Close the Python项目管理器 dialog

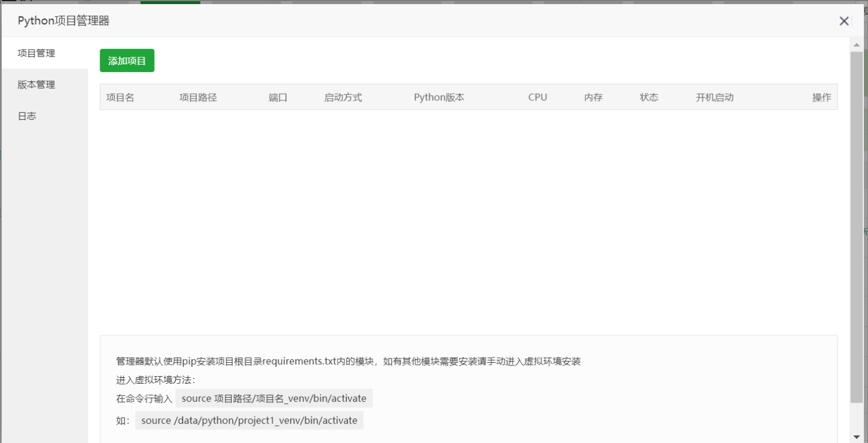(844, 21)
